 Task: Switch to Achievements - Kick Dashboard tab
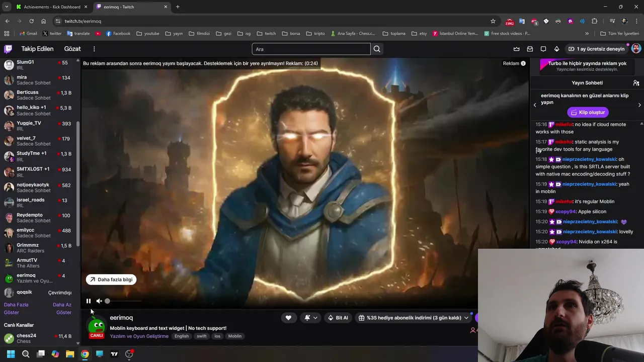pyautogui.click(x=52, y=7)
